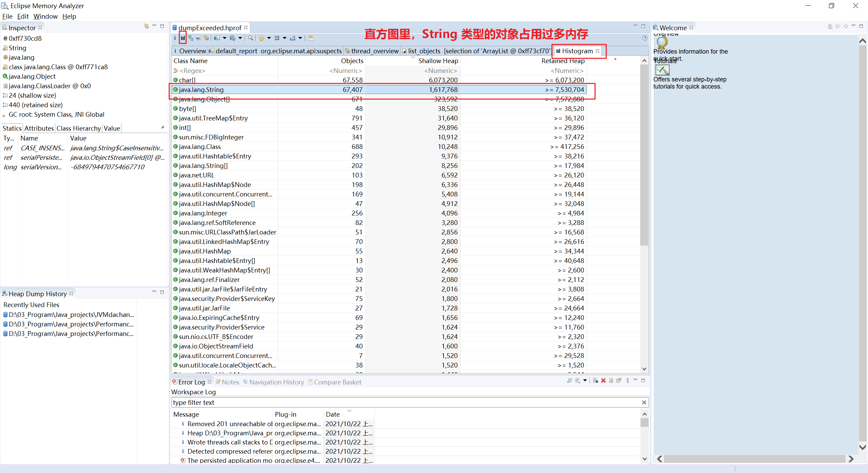The height and width of the screenshot is (473, 868).
Task: Click the red X Delete Log icon
Action: coord(603,380)
